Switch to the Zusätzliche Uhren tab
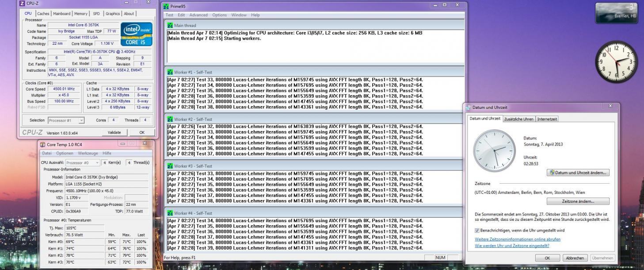Image resolution: width=644 pixels, height=270 pixels. [519, 119]
